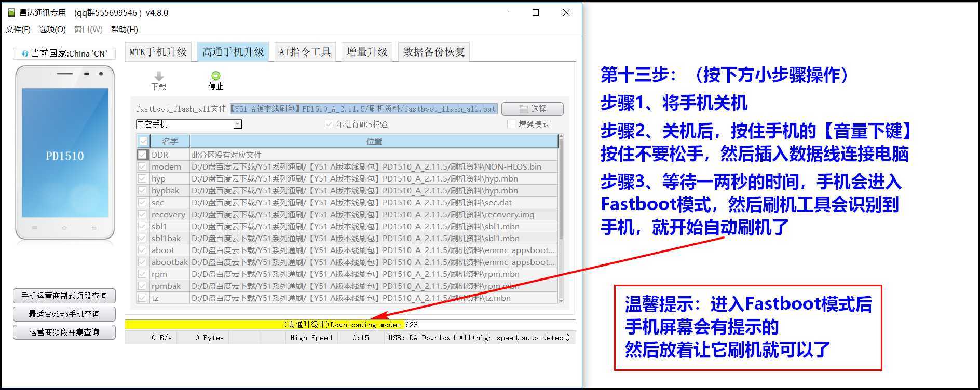This screenshot has height=390, width=980.
Task: Toggle the sbl1 partition checkbox
Action: coord(142,226)
